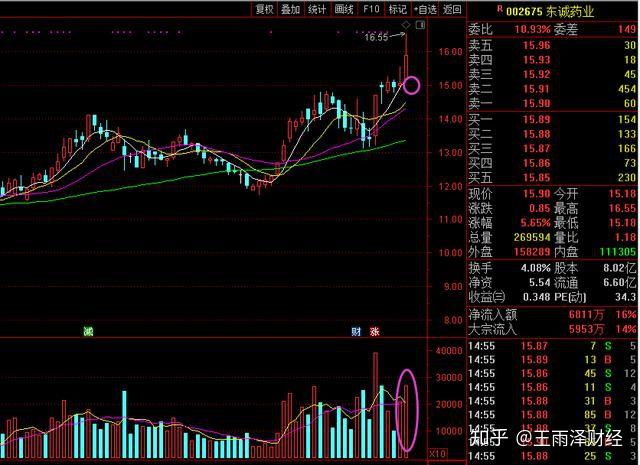
Task: Select the 买五 15.85 order row
Action: pyautogui.click(x=552, y=178)
